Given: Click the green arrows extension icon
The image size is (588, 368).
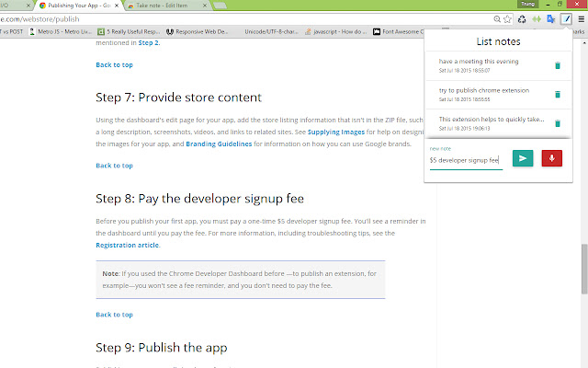Looking at the screenshot, I should 537,19.
